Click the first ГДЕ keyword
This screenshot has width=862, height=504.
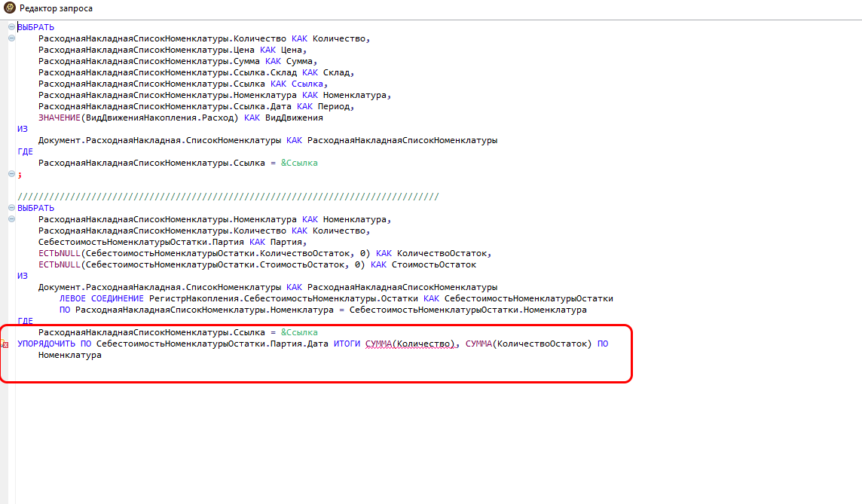tap(26, 151)
